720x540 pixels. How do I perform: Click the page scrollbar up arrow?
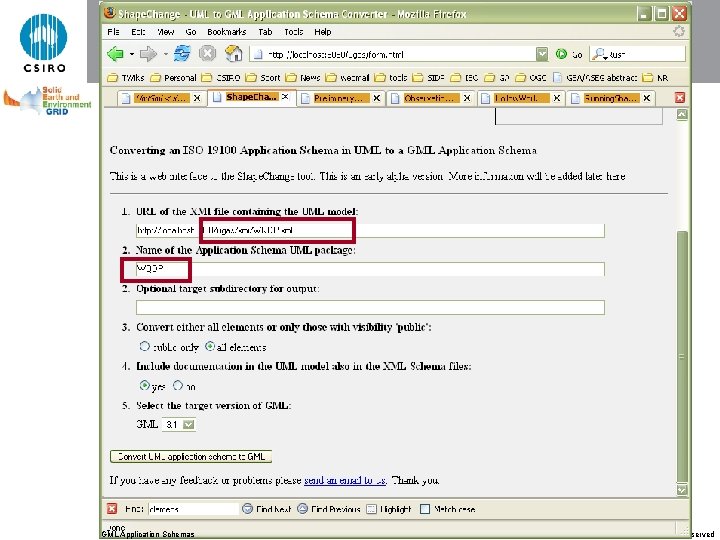click(x=682, y=115)
